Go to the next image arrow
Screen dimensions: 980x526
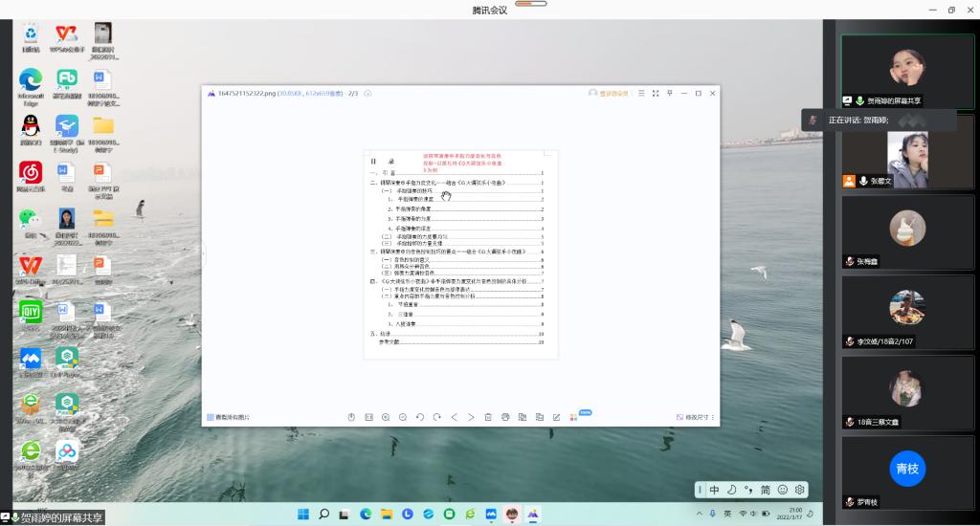[x=471, y=417]
